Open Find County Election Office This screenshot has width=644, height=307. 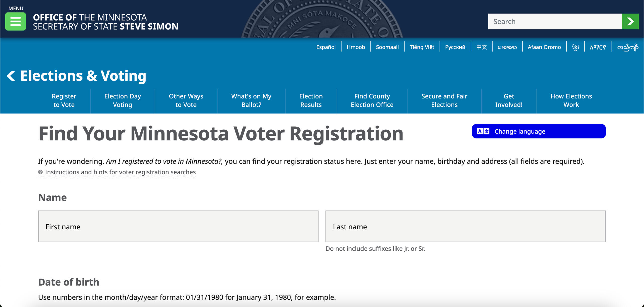pyautogui.click(x=372, y=100)
